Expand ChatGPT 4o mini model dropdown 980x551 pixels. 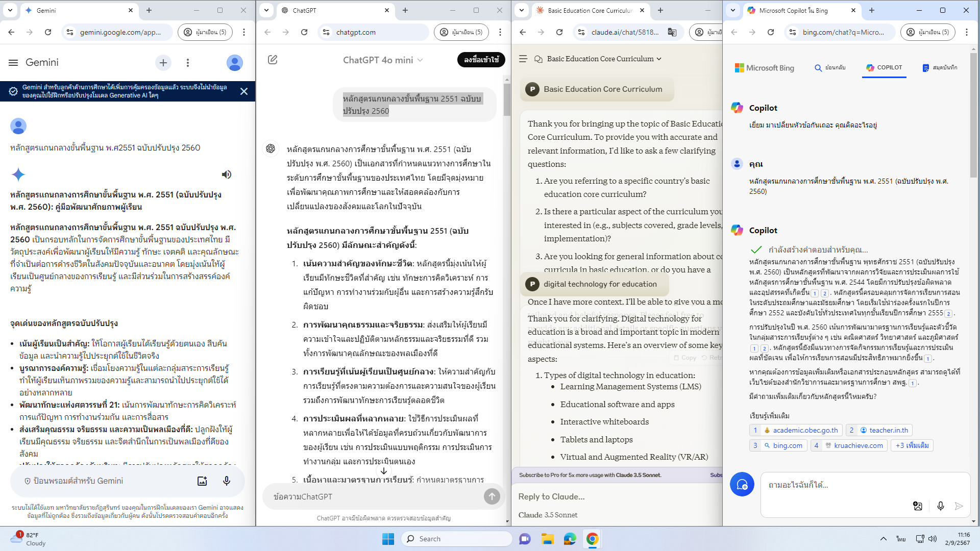tap(383, 60)
